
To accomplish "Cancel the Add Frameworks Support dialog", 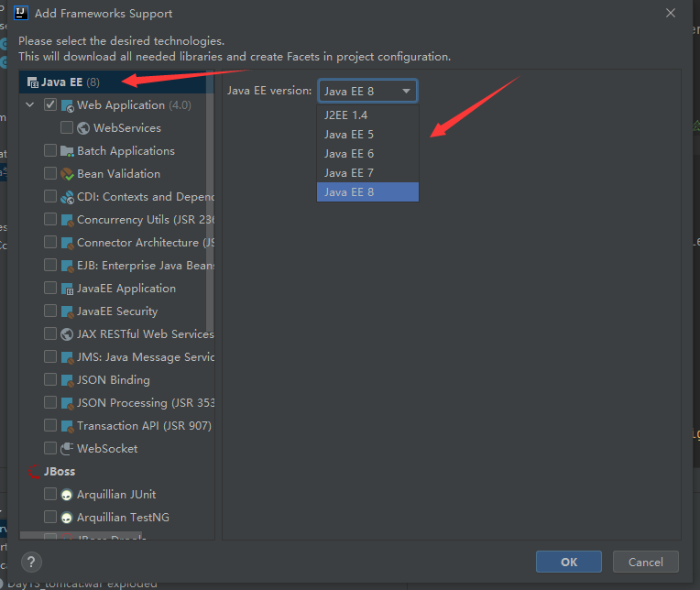I will pyautogui.click(x=646, y=562).
